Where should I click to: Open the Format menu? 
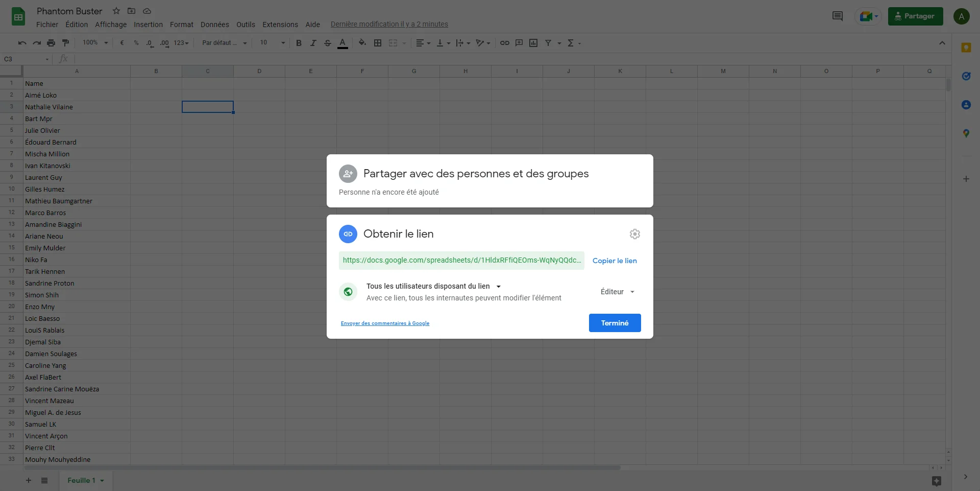point(182,25)
